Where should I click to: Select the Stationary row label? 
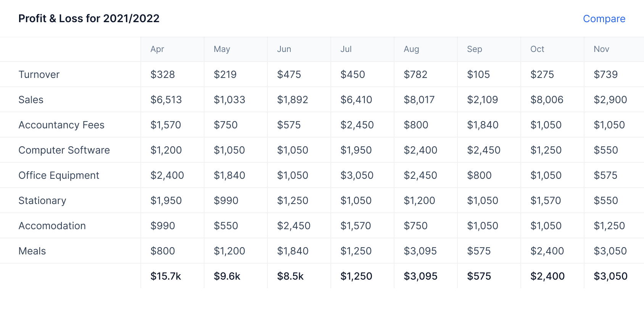click(x=42, y=200)
